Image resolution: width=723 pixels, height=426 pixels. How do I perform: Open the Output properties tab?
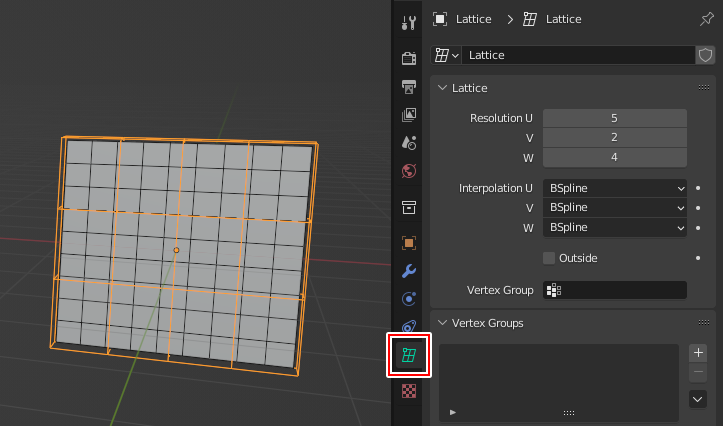click(x=408, y=86)
